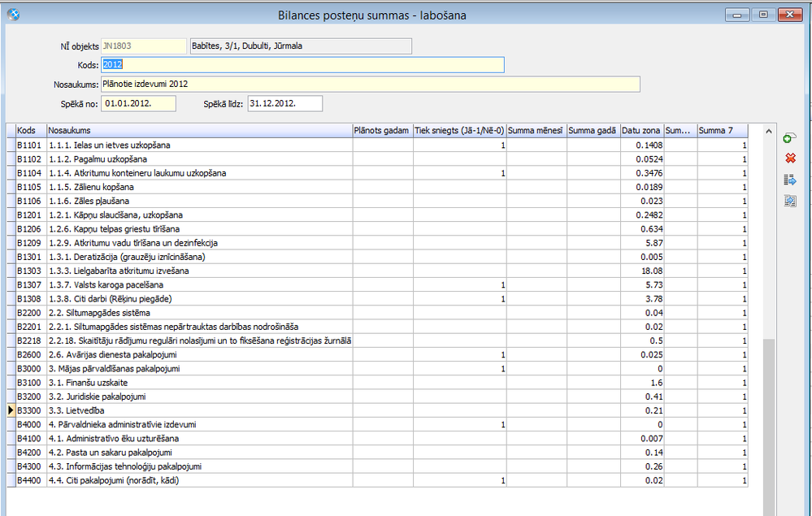Click the list icon with blue arrow

[790, 180]
